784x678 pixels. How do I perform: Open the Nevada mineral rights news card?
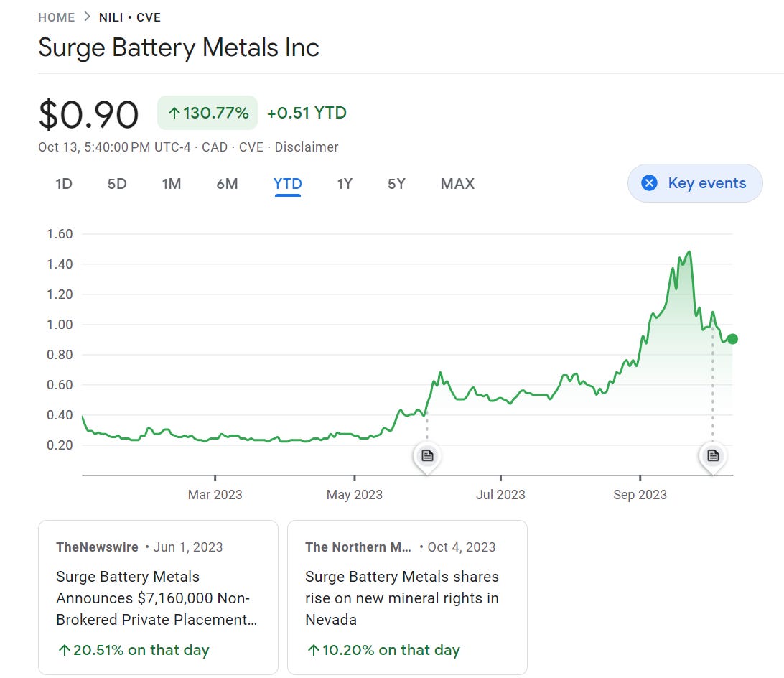[407, 597]
